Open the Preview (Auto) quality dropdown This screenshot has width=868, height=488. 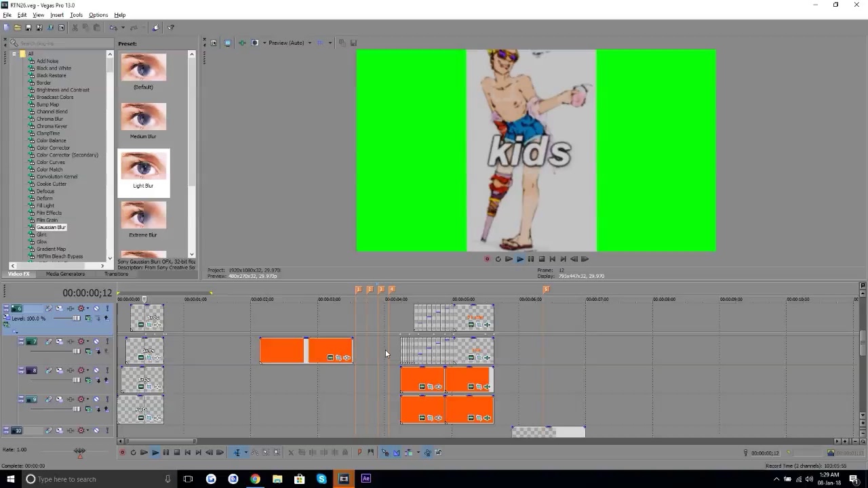[x=310, y=43]
